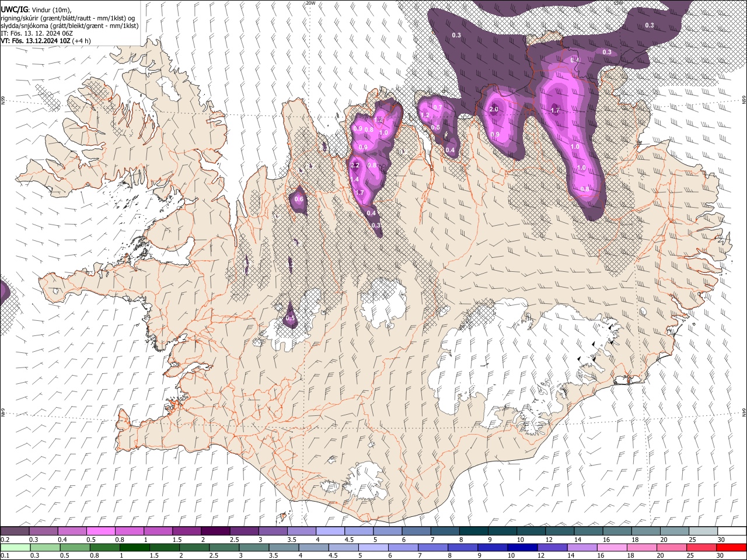
Task: Click the 0.1 label in the lower legend
Action: tap(5, 555)
